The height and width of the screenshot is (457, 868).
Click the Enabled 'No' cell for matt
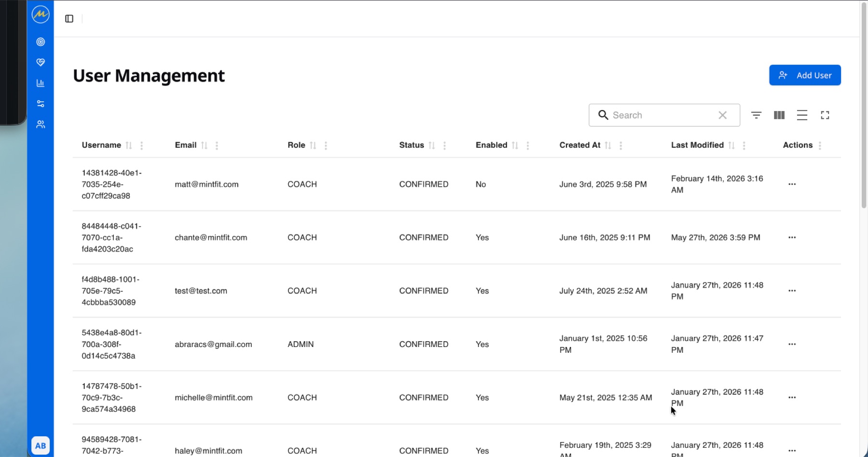[481, 184]
